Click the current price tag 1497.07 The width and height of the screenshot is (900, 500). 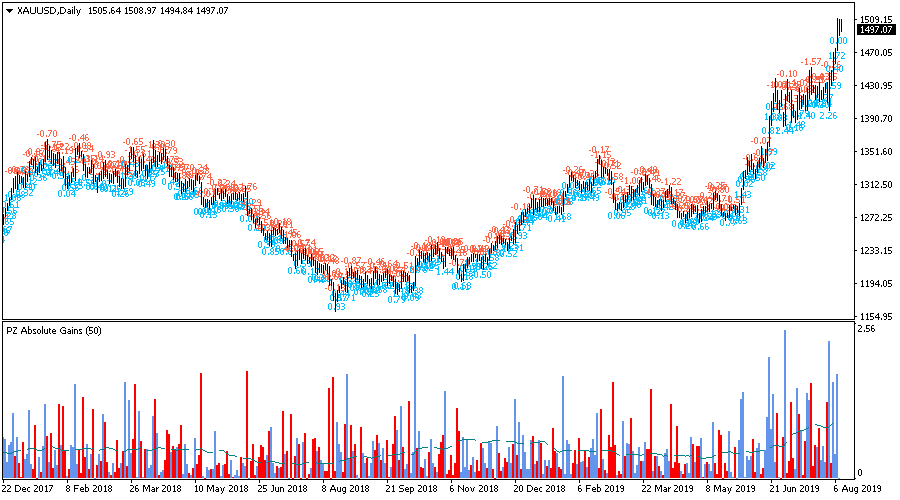point(875,30)
